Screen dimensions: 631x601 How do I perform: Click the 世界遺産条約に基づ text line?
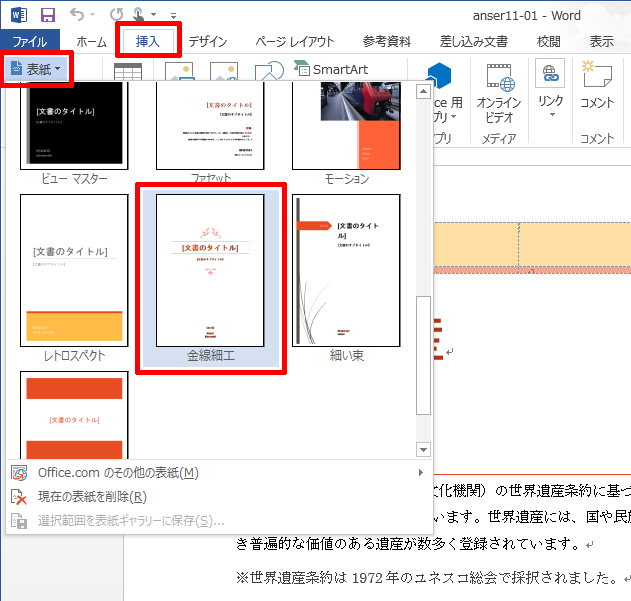[532, 491]
